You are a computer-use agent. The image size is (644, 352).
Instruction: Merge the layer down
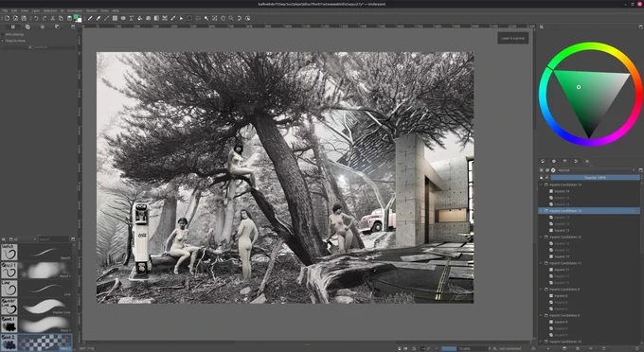[x=591, y=349]
